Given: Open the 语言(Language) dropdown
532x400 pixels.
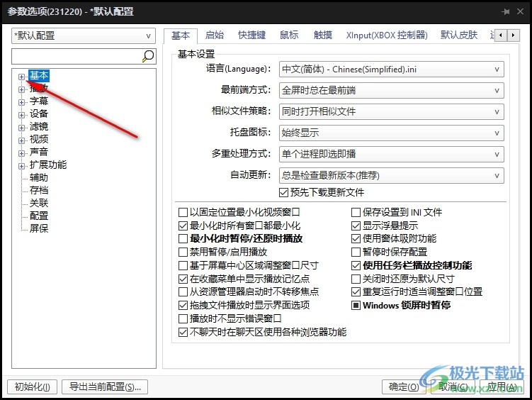Looking at the screenshot, I should coord(391,70).
